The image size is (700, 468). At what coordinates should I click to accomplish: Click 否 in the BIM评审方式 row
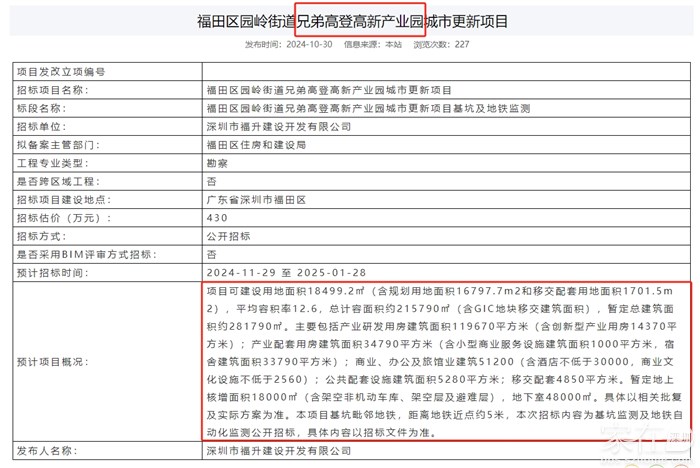[x=211, y=255]
